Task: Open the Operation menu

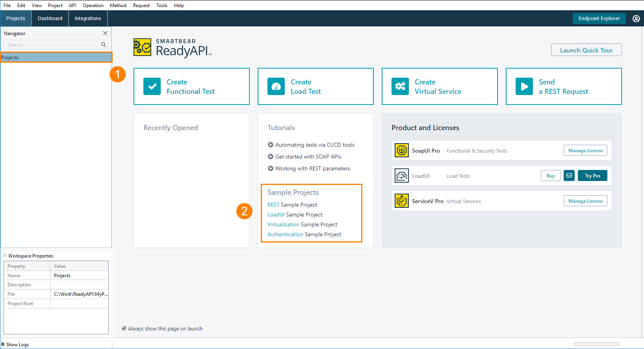Action: point(93,5)
